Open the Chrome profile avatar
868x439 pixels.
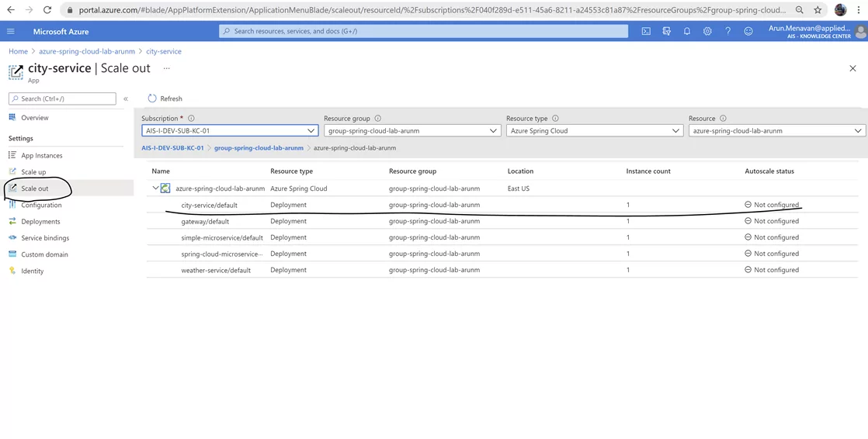click(x=840, y=10)
